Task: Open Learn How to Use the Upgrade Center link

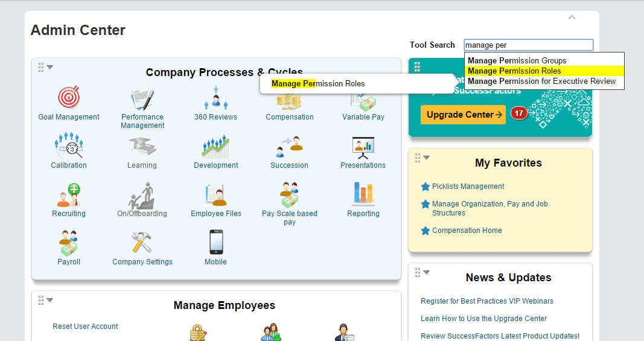Action: 483,319
